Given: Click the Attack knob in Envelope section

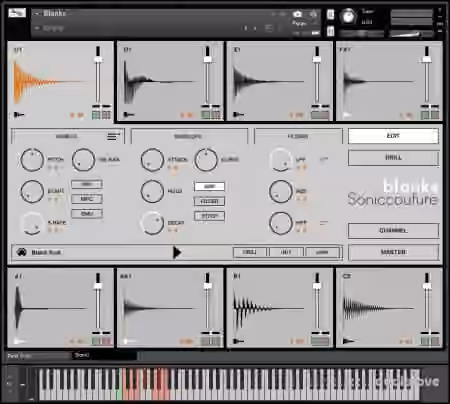Looking at the screenshot, I should click(x=152, y=160).
